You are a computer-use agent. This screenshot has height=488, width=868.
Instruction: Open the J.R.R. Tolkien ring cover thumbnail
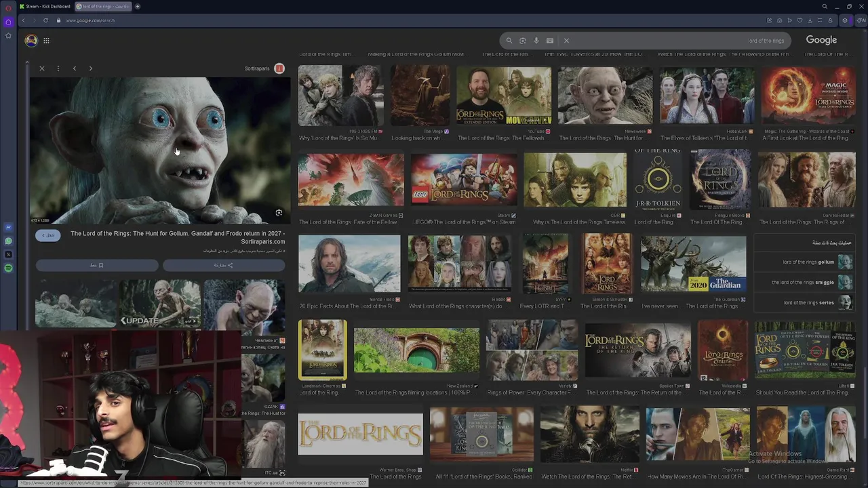(658, 180)
